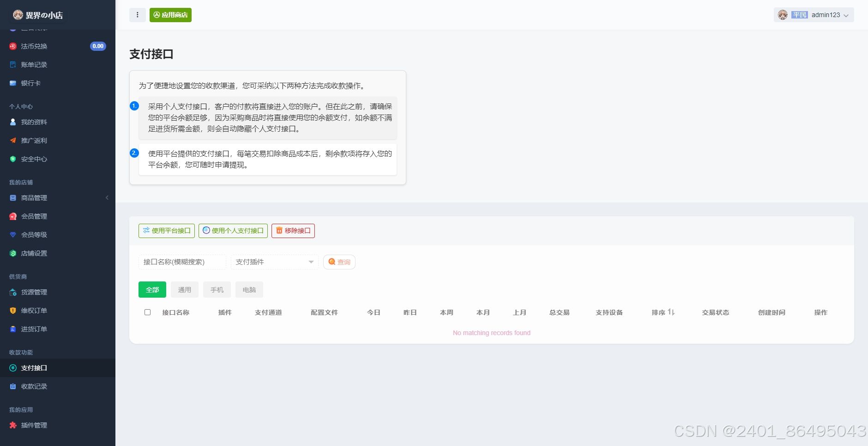Expand the admin123 account menu
The image size is (868, 446).
click(826, 15)
